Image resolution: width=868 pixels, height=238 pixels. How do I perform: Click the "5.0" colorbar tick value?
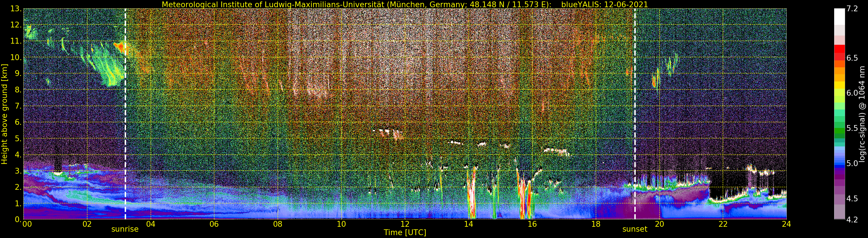pyautogui.click(x=852, y=163)
